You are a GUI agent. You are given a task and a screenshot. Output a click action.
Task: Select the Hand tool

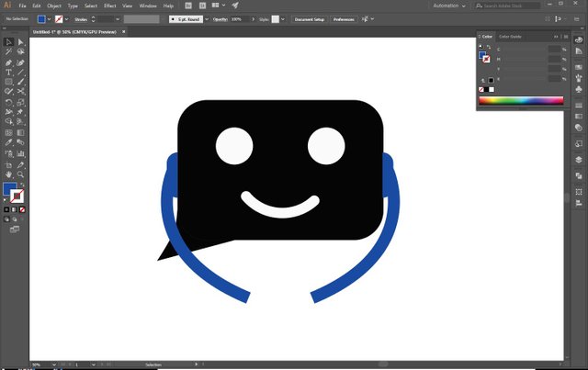point(8,174)
